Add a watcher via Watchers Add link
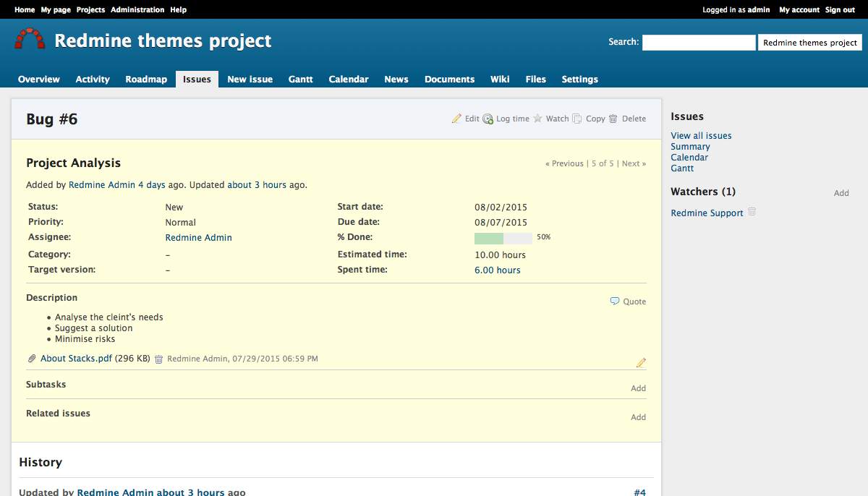Image resolution: width=868 pixels, height=496 pixels. pyautogui.click(x=841, y=193)
